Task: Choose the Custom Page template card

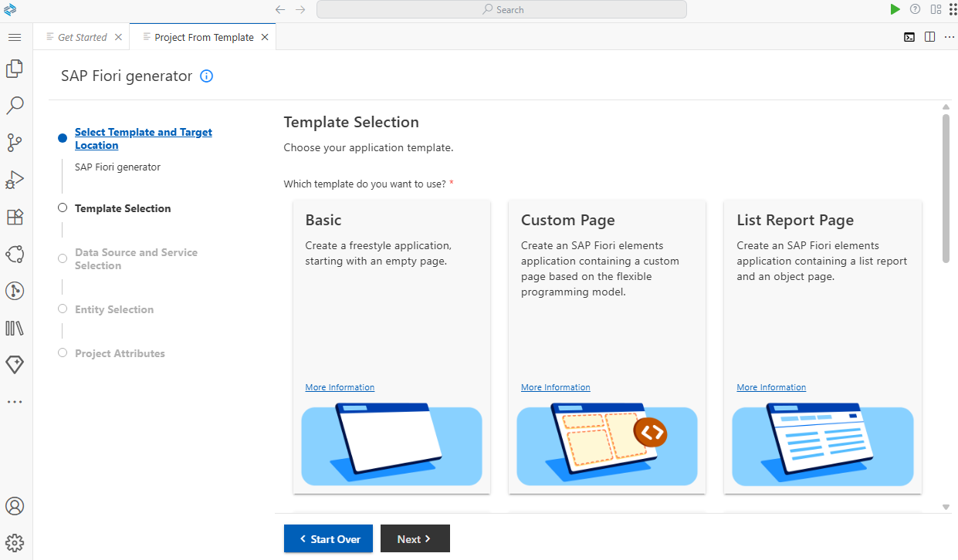Action: [607, 346]
